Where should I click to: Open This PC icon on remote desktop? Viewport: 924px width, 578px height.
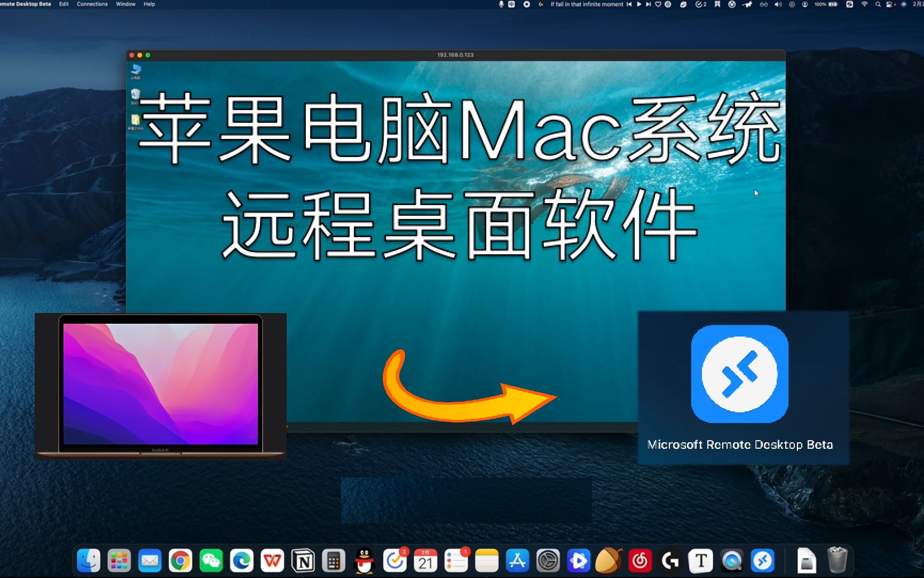click(136, 72)
